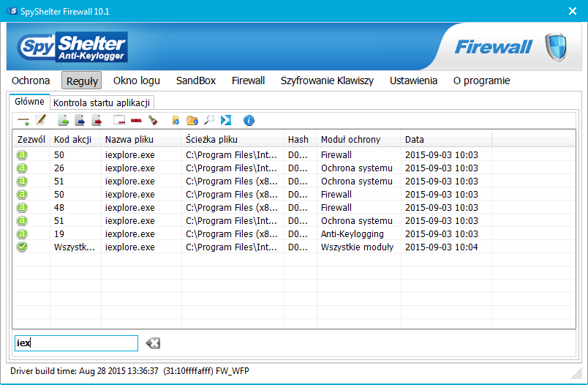Click Ochrona systemu in the code 26 row
The image size is (588, 385).
point(357,168)
